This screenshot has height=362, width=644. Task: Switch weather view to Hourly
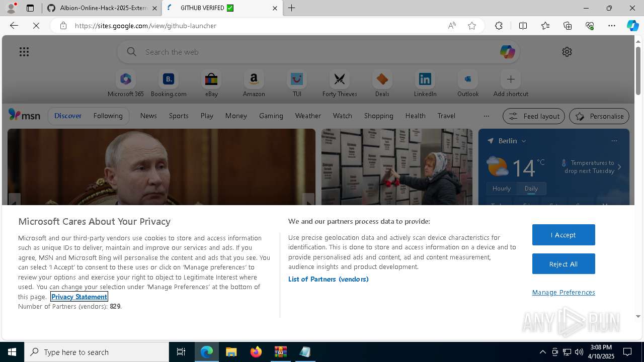pyautogui.click(x=502, y=189)
